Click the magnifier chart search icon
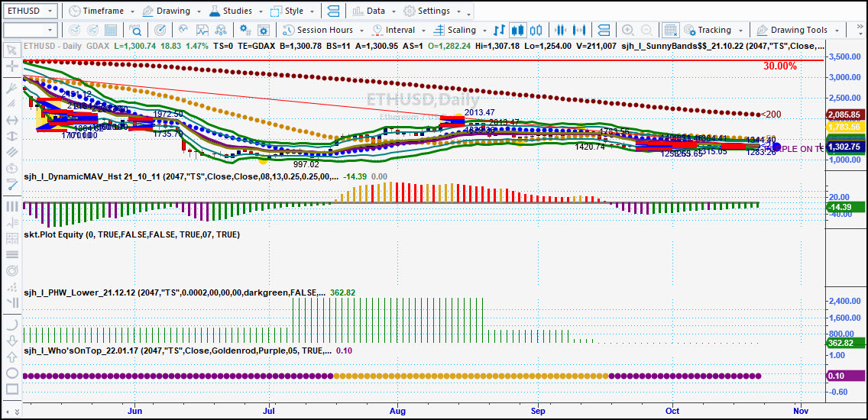Screen dimensions: 868x420 [136, 30]
